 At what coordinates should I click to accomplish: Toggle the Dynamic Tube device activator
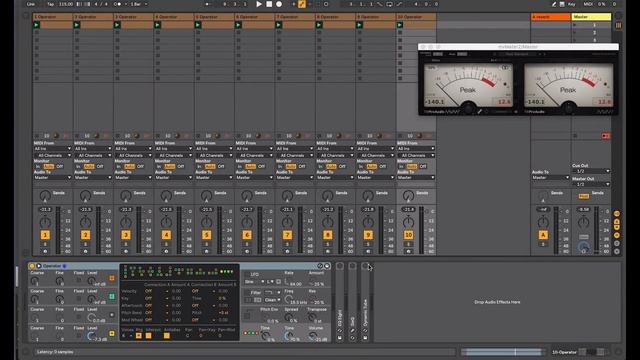pyautogui.click(x=365, y=266)
